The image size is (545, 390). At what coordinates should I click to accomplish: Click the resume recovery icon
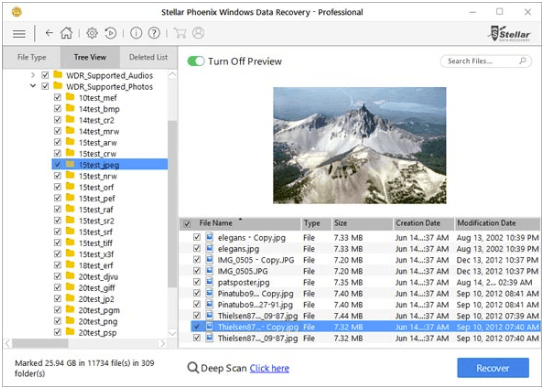click(x=111, y=33)
